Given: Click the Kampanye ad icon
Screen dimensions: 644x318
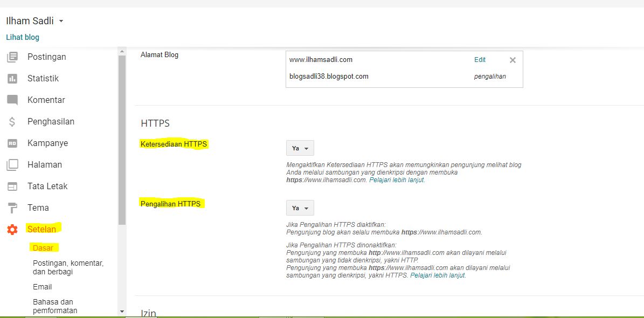Looking at the screenshot, I should click(12, 143).
